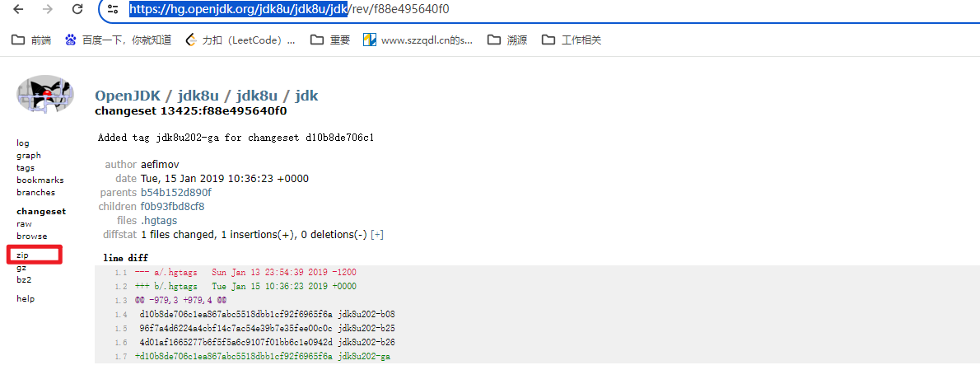Download the gz archive

coord(21,268)
